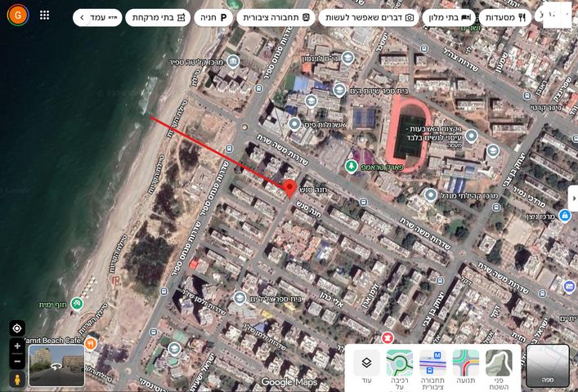Viewport: 578px width, 392px height.
Task: Select the pharmacies (בתי מרקחת) chip
Action: click(159, 17)
